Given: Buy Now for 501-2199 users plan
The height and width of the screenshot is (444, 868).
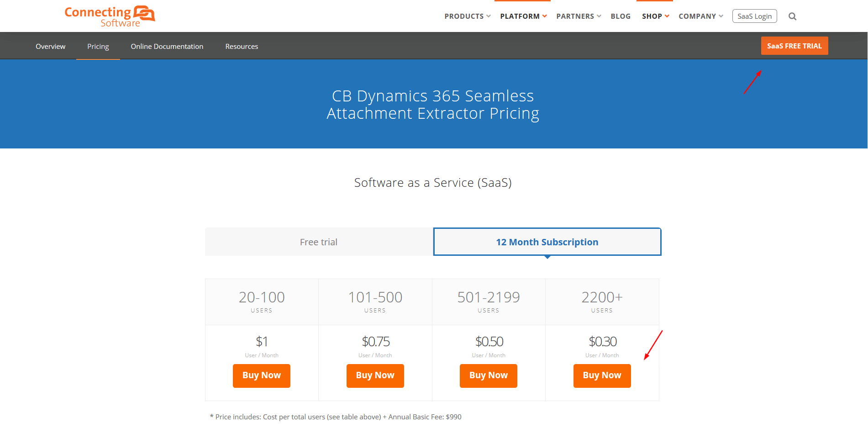Looking at the screenshot, I should click(489, 375).
